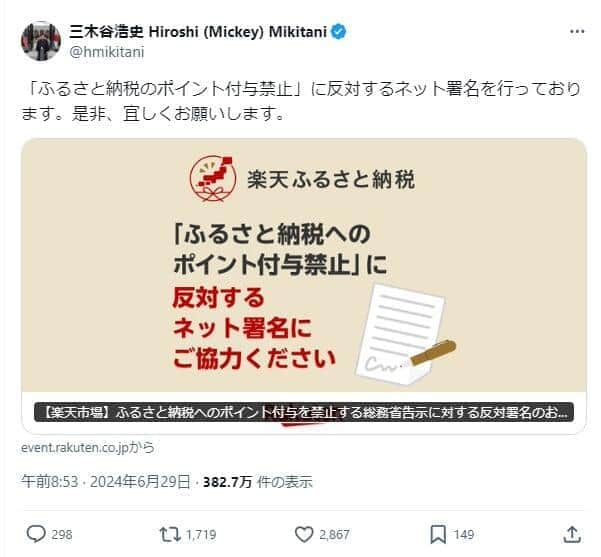Open the three-dot more options menu
This screenshot has width=601, height=557.
pos(577,32)
